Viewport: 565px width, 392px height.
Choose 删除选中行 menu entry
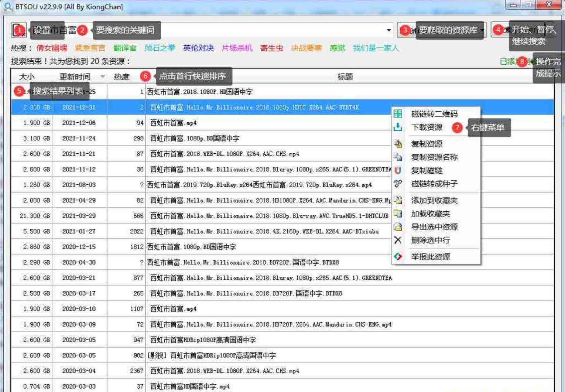pos(431,240)
